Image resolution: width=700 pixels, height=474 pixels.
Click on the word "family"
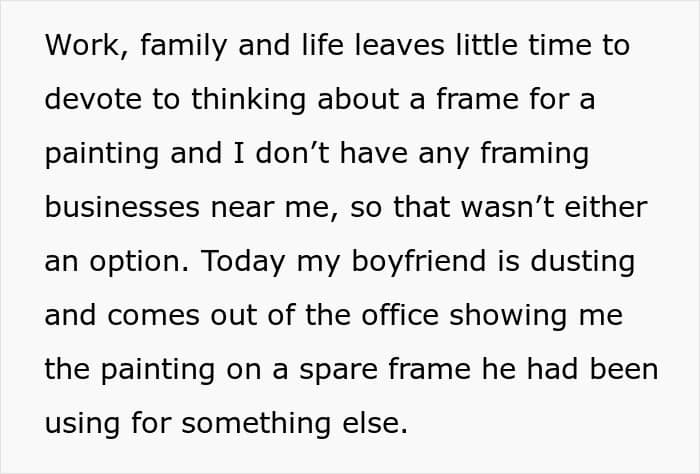[x=183, y=46]
